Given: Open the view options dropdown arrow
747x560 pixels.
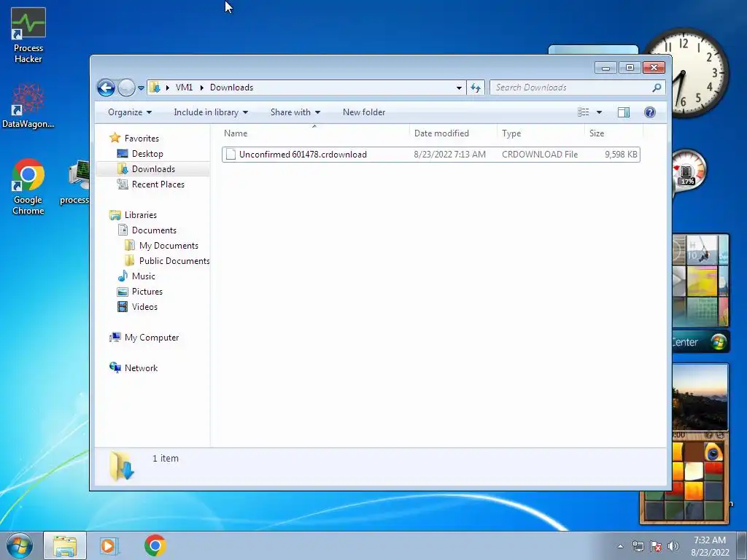Looking at the screenshot, I should point(600,112).
